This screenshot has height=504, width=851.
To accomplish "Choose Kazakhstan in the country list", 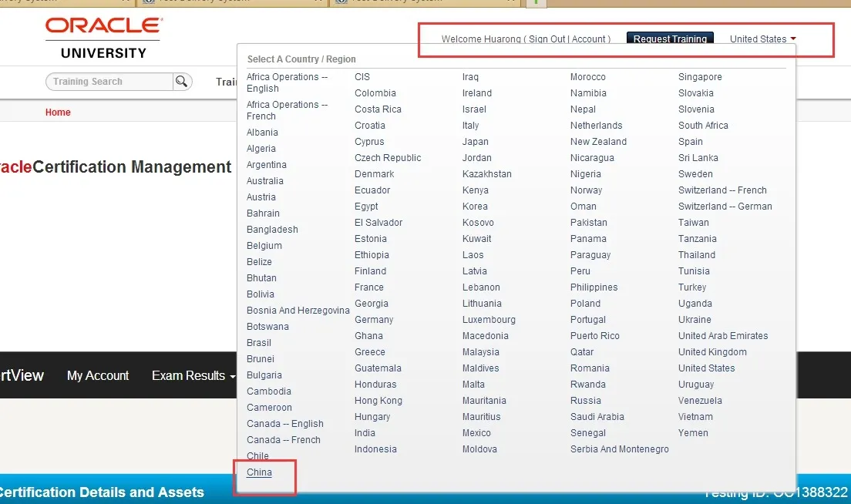I will coord(487,174).
